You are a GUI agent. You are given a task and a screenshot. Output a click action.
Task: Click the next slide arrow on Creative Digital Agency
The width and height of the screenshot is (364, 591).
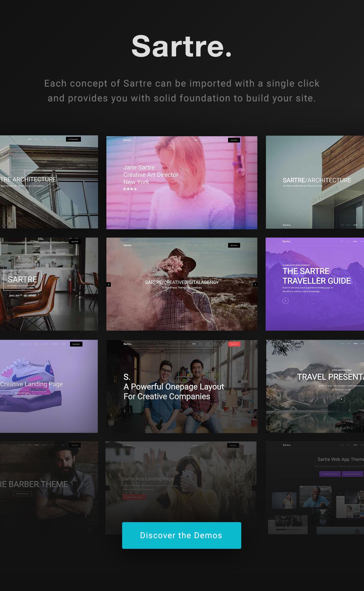255,284
